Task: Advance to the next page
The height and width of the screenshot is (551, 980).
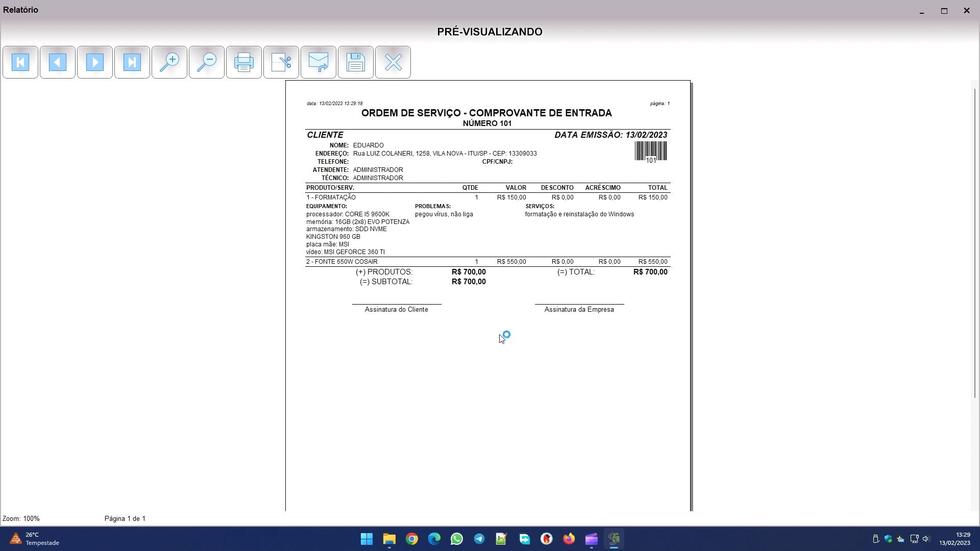Action: (x=95, y=62)
